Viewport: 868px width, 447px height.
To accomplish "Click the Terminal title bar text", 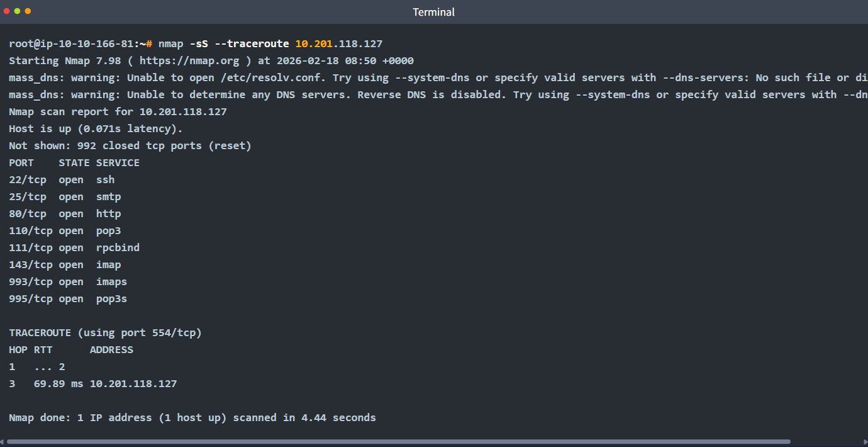I will pyautogui.click(x=433, y=12).
